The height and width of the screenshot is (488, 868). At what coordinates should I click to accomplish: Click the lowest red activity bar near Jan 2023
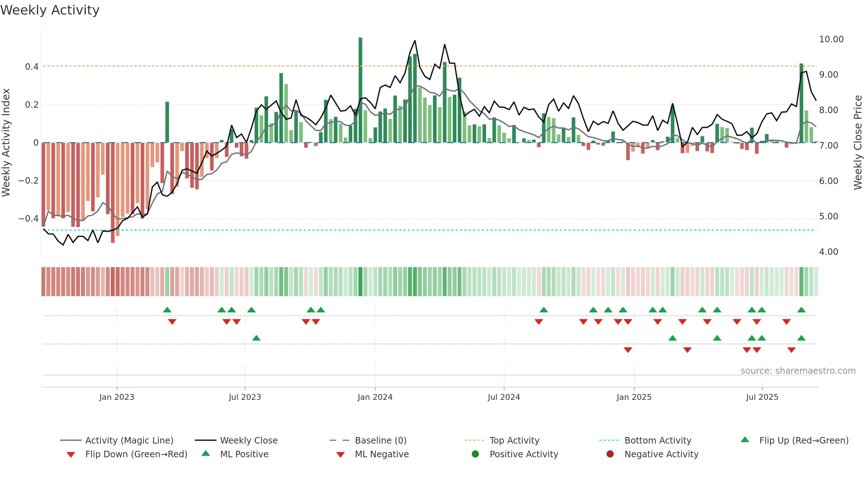click(x=112, y=193)
